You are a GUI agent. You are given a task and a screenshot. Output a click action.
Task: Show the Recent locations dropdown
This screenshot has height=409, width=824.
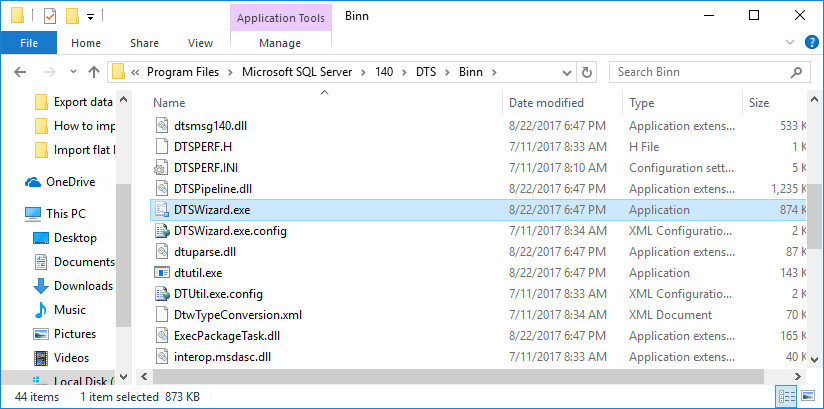point(72,72)
